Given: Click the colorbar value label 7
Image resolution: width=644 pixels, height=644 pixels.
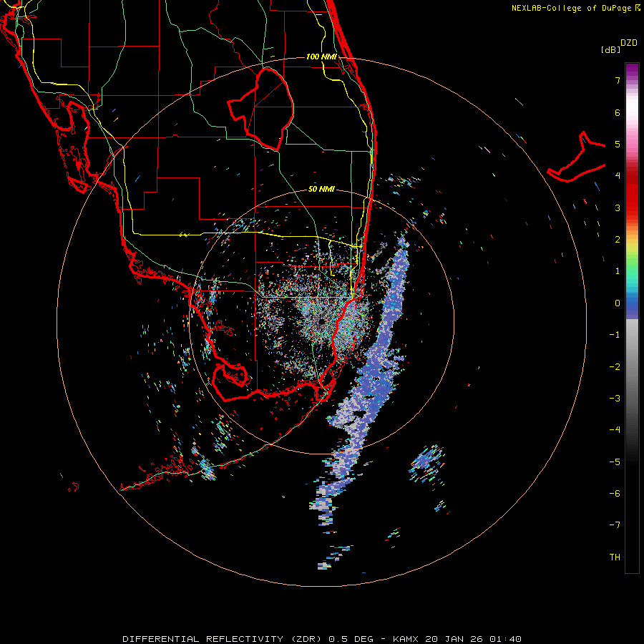Looking at the screenshot, I should 618,80.
